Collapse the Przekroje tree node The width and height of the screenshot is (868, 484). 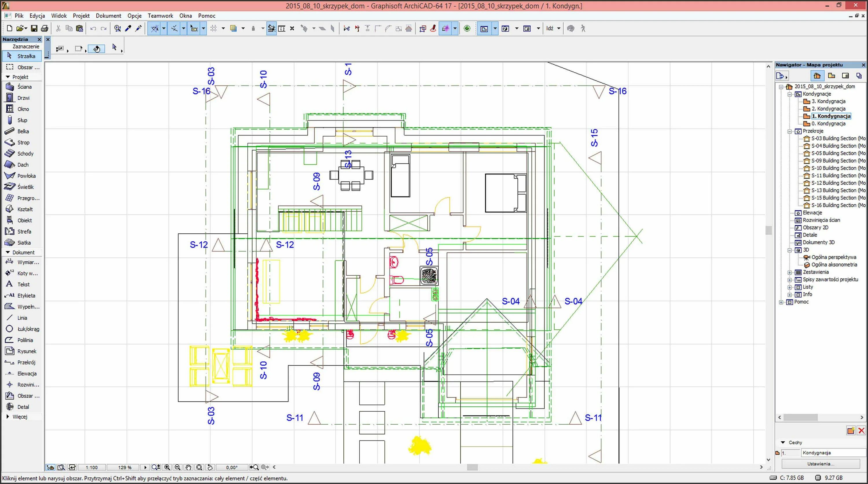[x=790, y=131]
